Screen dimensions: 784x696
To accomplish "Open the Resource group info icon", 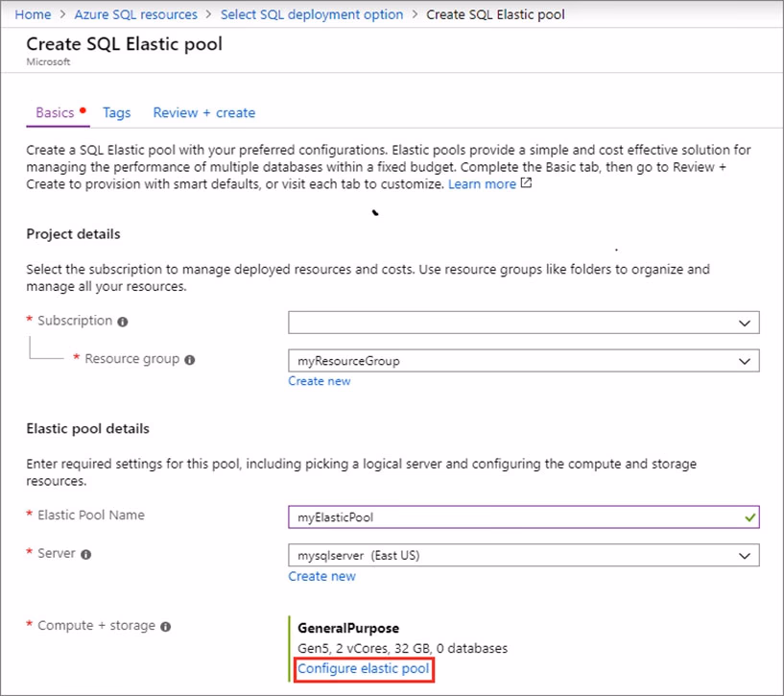I will point(189,360).
